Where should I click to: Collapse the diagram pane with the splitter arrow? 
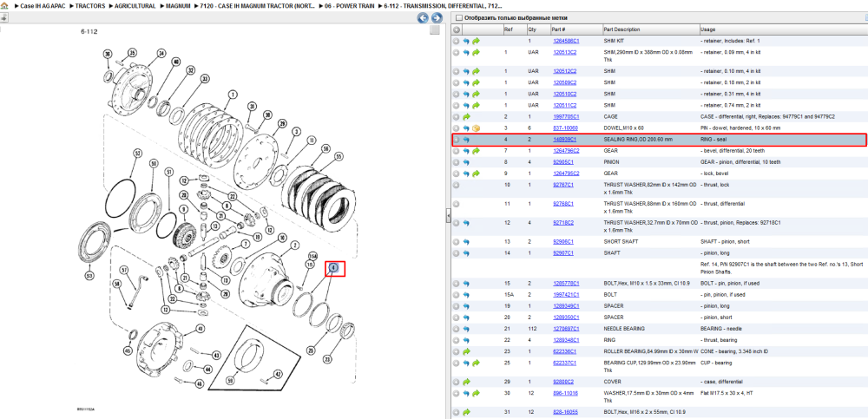tap(448, 216)
